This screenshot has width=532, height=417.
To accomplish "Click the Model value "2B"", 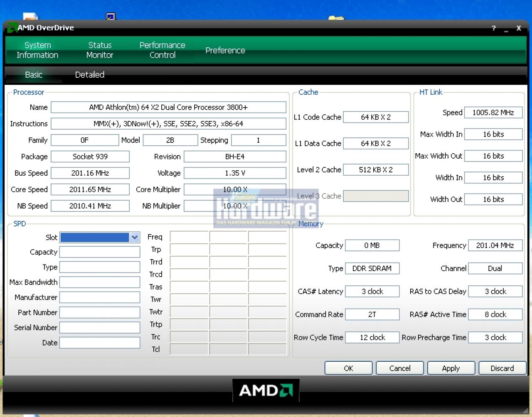I will click(x=170, y=140).
